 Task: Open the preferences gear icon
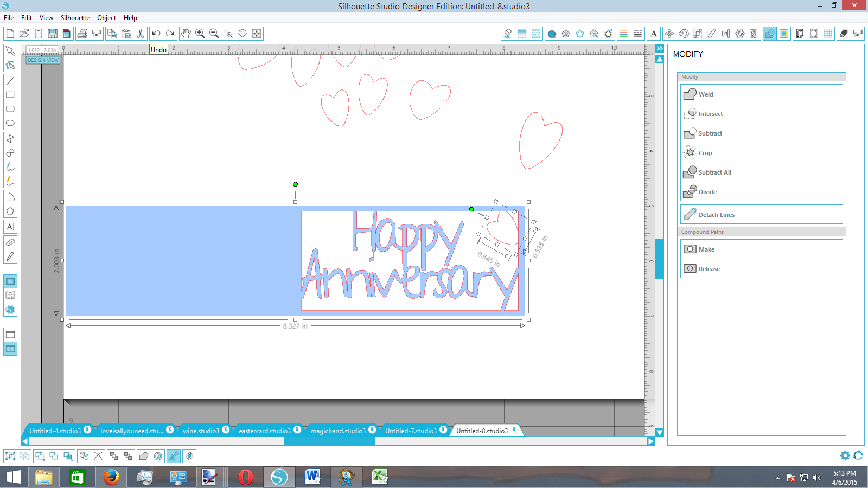pos(845,455)
